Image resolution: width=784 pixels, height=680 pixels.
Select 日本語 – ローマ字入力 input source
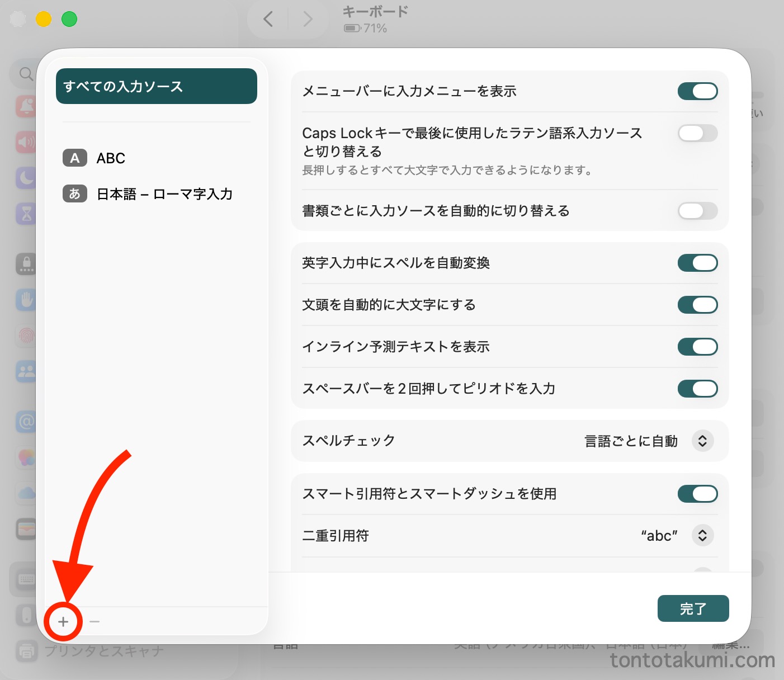[164, 194]
